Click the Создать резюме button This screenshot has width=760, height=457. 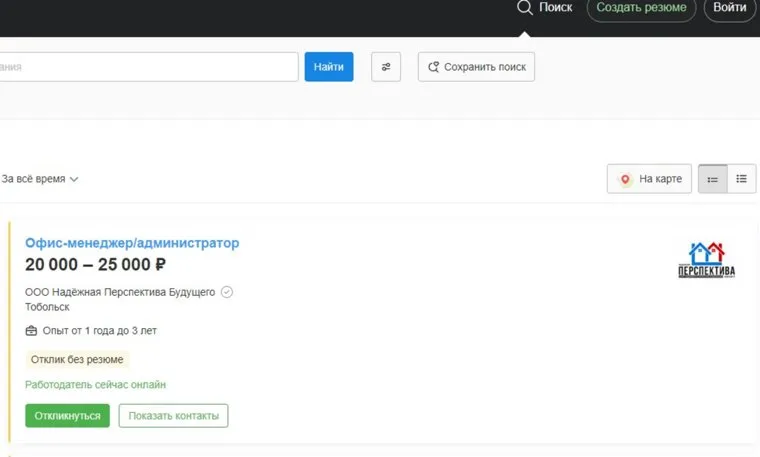641,8
